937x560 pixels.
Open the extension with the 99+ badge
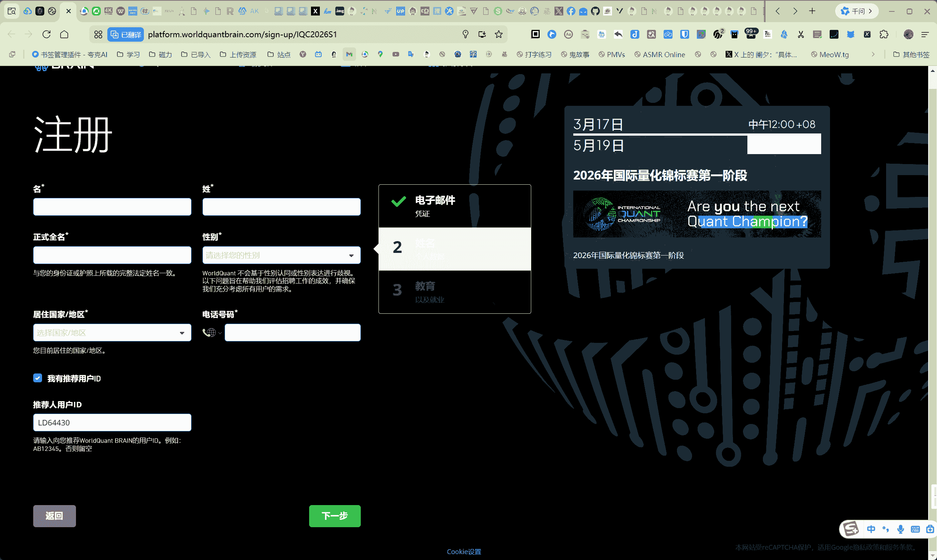751,34
